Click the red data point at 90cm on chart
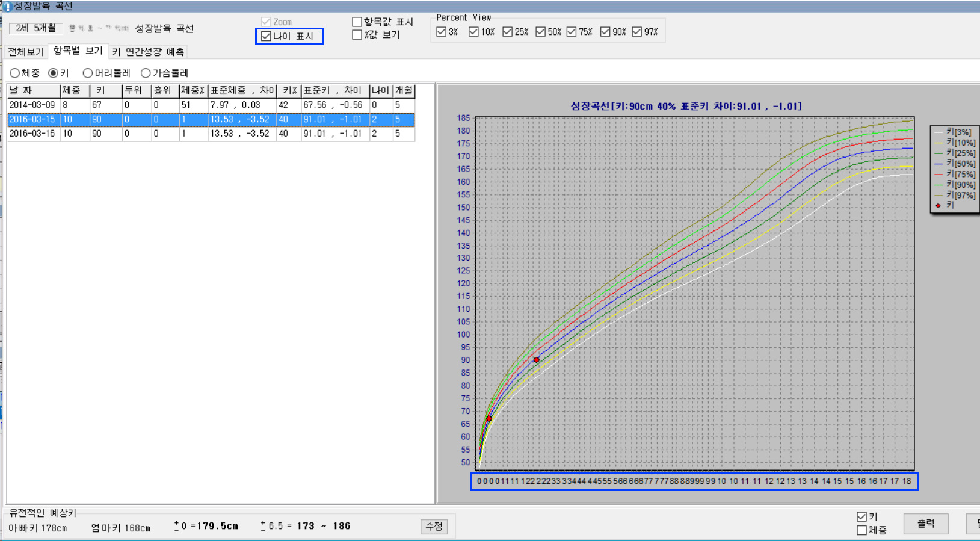Image resolution: width=980 pixels, height=541 pixels. (x=537, y=360)
